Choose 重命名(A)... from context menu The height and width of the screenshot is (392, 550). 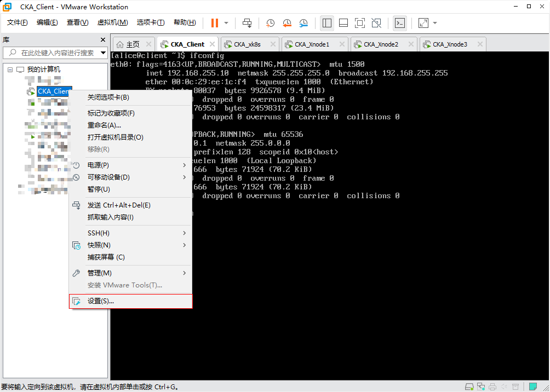pos(130,125)
